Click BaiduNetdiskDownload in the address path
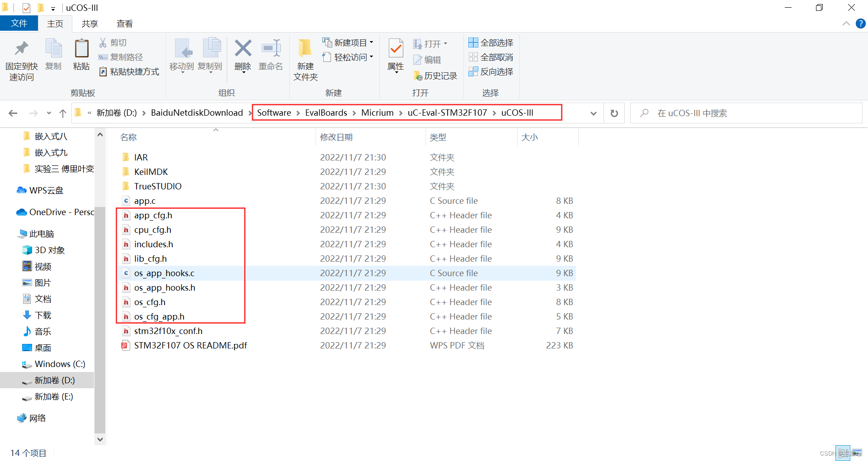The image size is (868, 461). click(x=197, y=113)
